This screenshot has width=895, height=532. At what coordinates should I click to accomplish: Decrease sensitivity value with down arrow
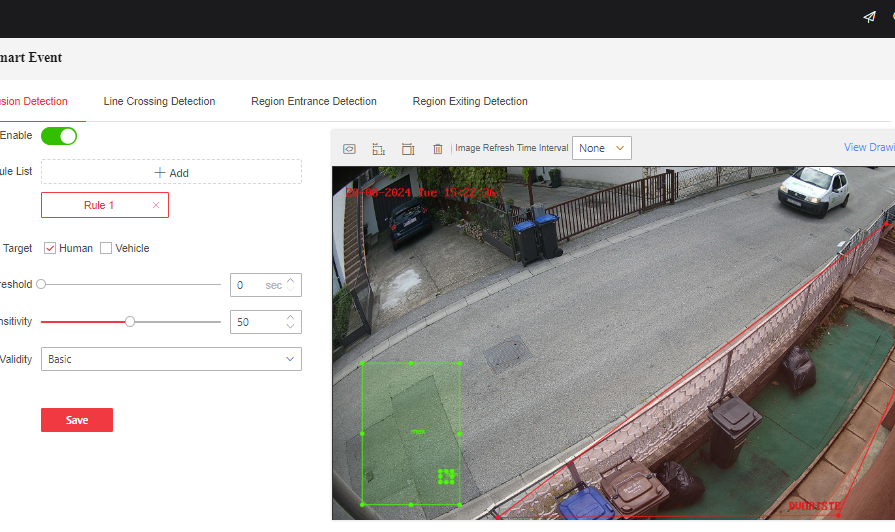[x=291, y=327]
